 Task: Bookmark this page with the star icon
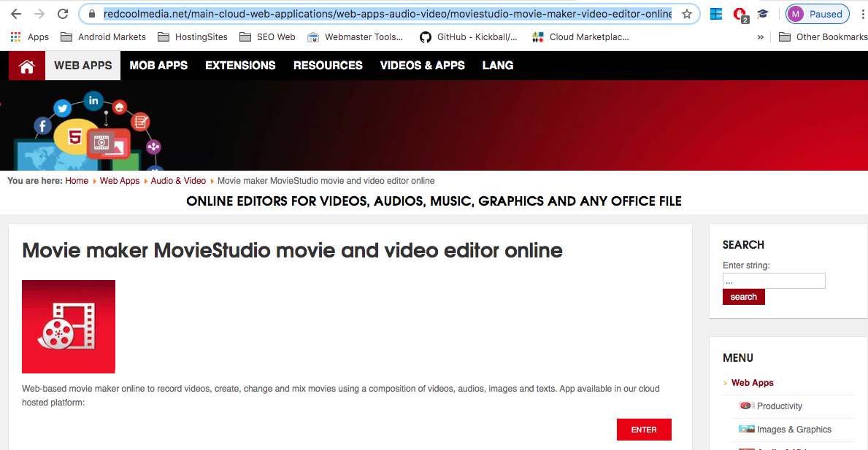pyautogui.click(x=686, y=14)
